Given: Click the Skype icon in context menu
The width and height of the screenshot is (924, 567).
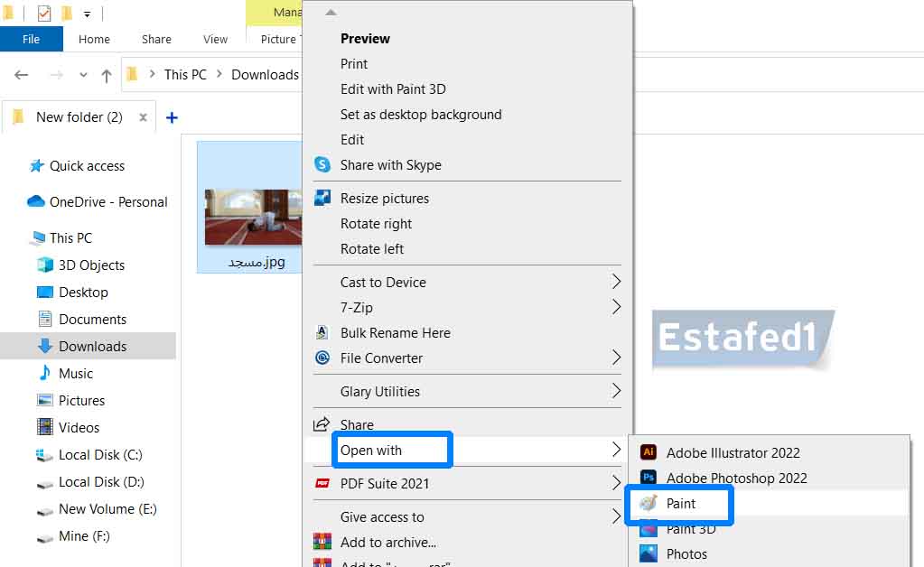Looking at the screenshot, I should click(322, 165).
